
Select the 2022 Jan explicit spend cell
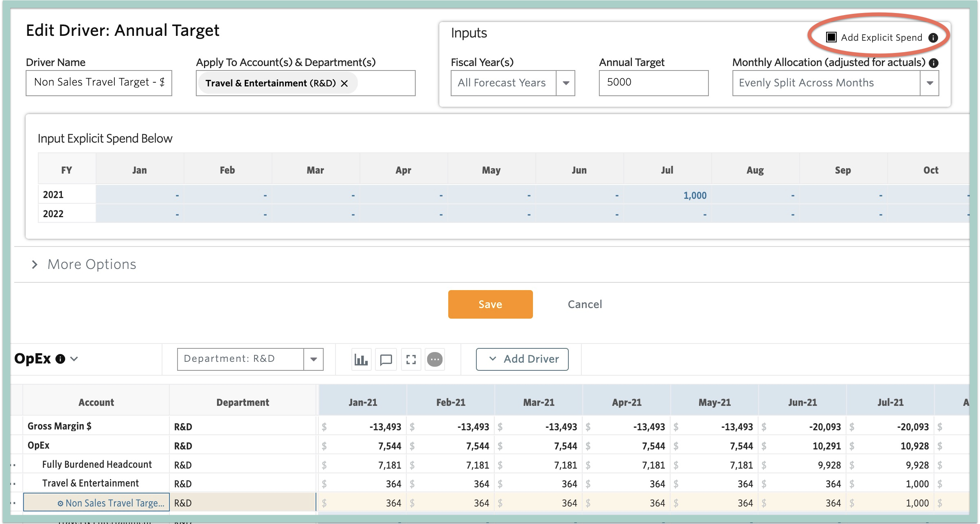(140, 214)
